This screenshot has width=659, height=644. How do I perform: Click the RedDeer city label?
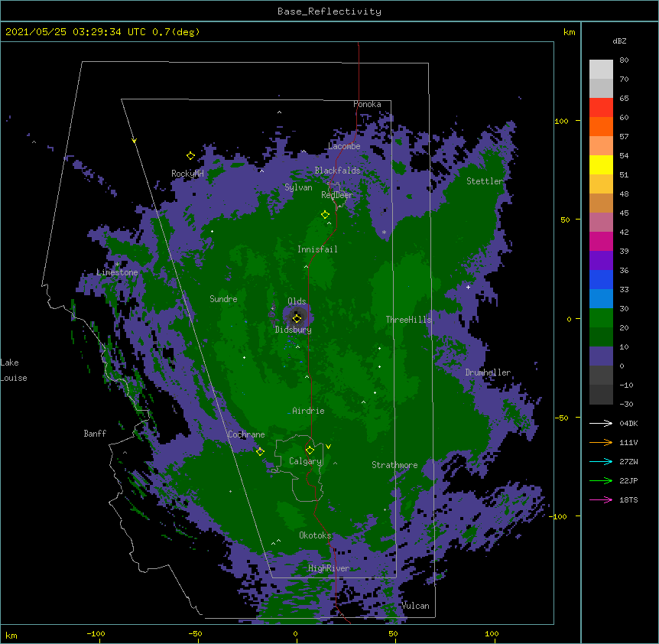pos(336,195)
